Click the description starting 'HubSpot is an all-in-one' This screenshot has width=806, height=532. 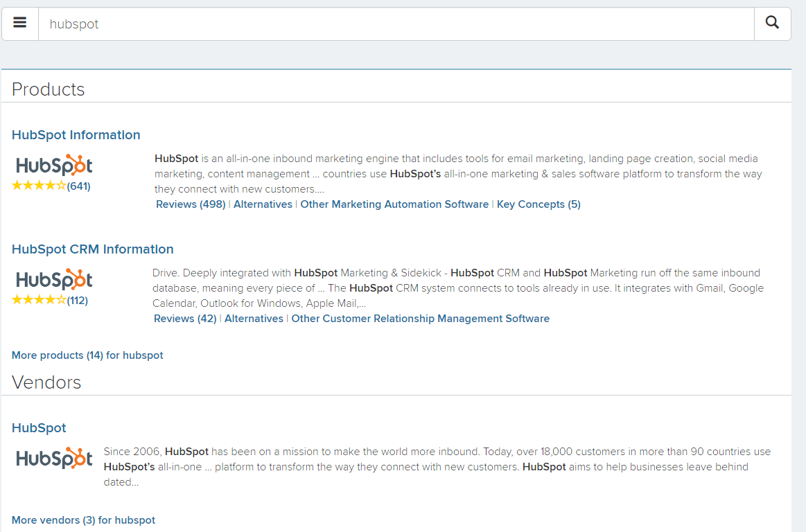pos(458,174)
